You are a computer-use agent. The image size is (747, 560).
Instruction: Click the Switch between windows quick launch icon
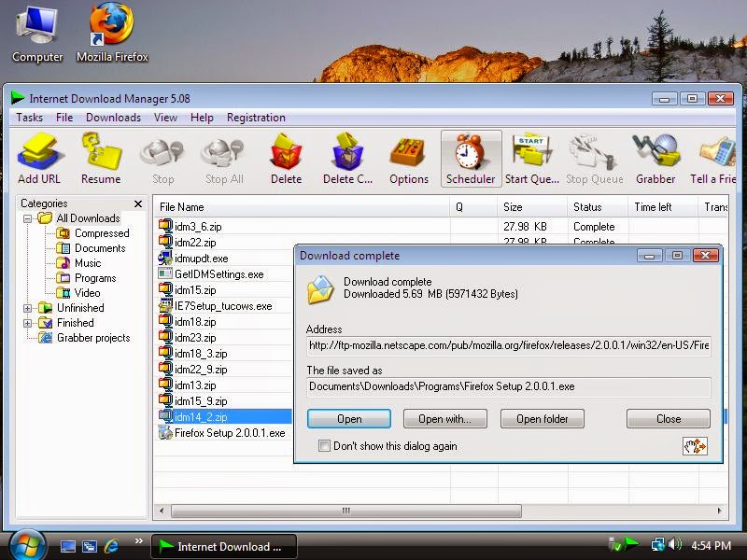90,546
